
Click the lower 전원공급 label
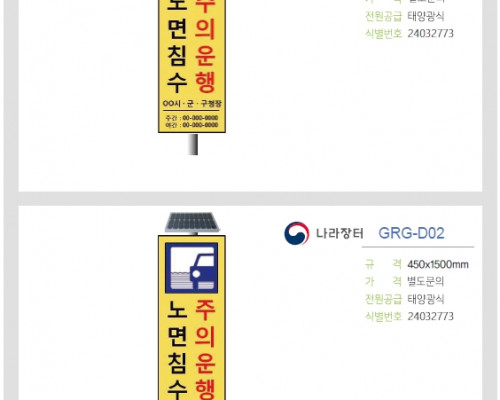point(384,299)
